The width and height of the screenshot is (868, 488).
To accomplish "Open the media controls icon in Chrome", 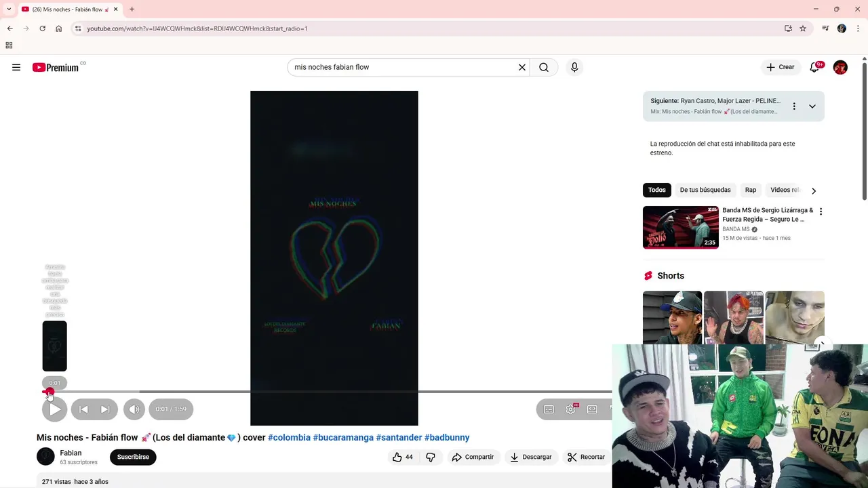I will pos(825,28).
